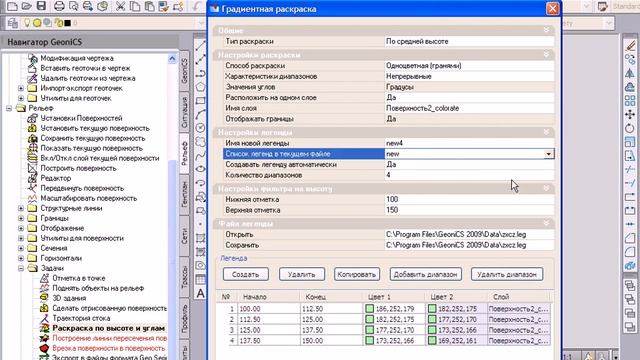Click the Paste clipboard icon
The width and height of the screenshot is (640, 360).
pyautogui.click(x=149, y=6)
